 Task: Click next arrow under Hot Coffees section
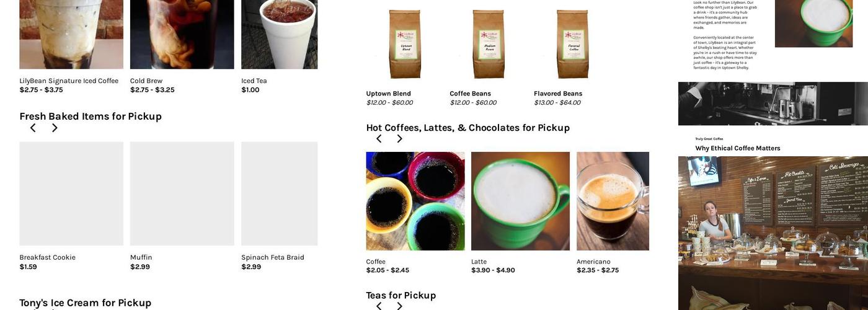pyautogui.click(x=399, y=138)
